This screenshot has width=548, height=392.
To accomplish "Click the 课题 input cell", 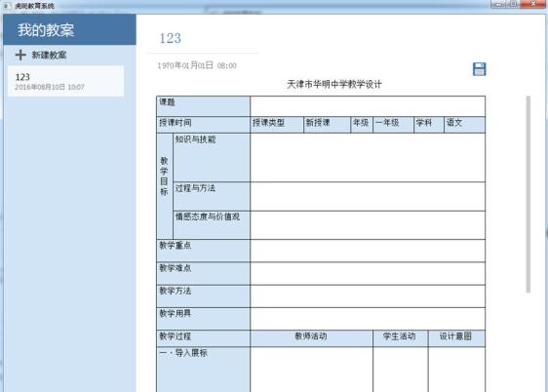I will (x=368, y=106).
